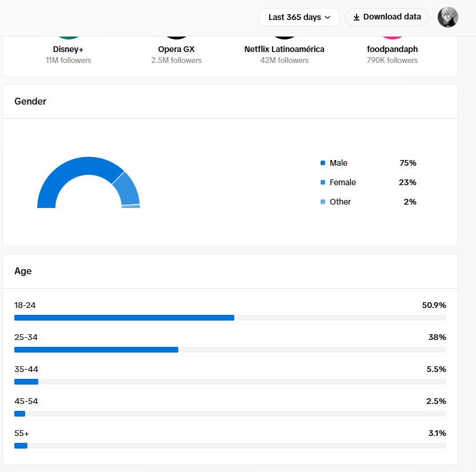Open the Disney+ account link
This screenshot has height=472, width=476.
[69, 49]
